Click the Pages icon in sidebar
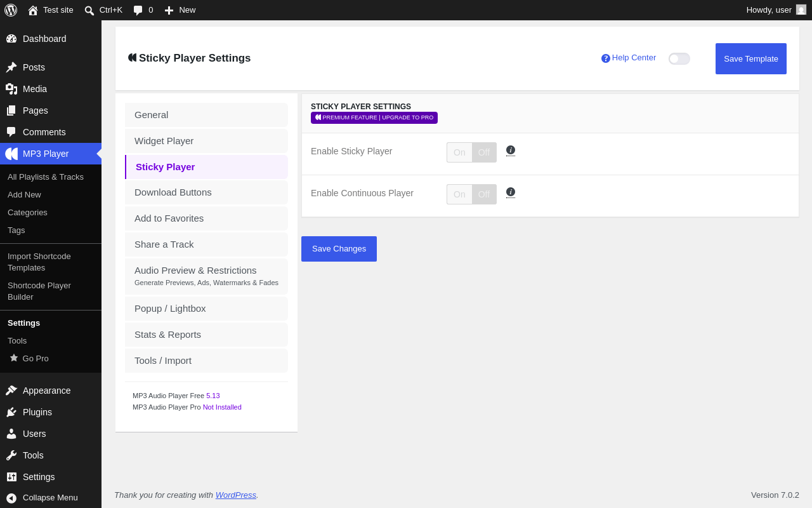This screenshot has width=812, height=508. (11, 110)
